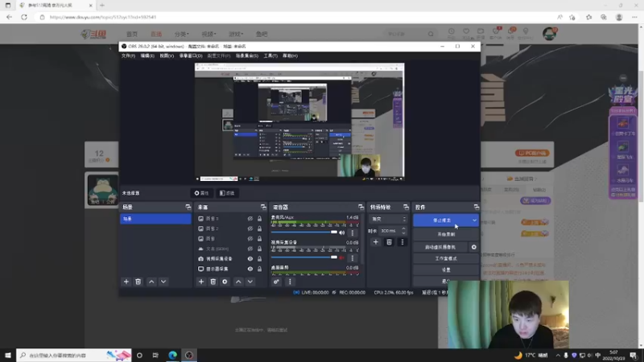Viewport: 644px width, 362px height.
Task: Open the Mic/Aux channel three-dot options
Action: point(352,232)
